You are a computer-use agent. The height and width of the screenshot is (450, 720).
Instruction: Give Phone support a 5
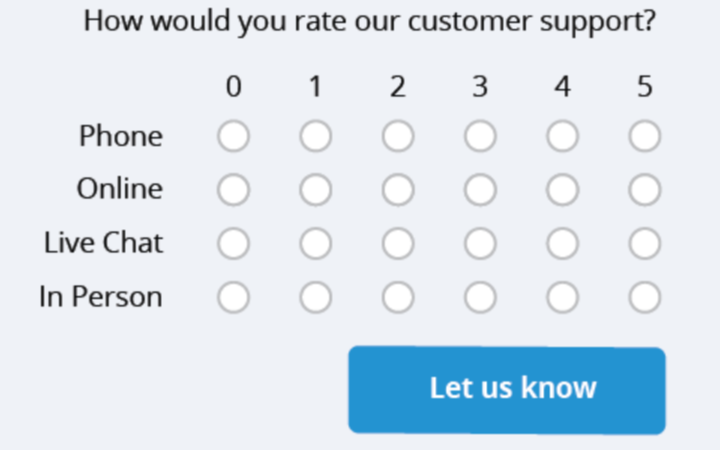pos(645,136)
